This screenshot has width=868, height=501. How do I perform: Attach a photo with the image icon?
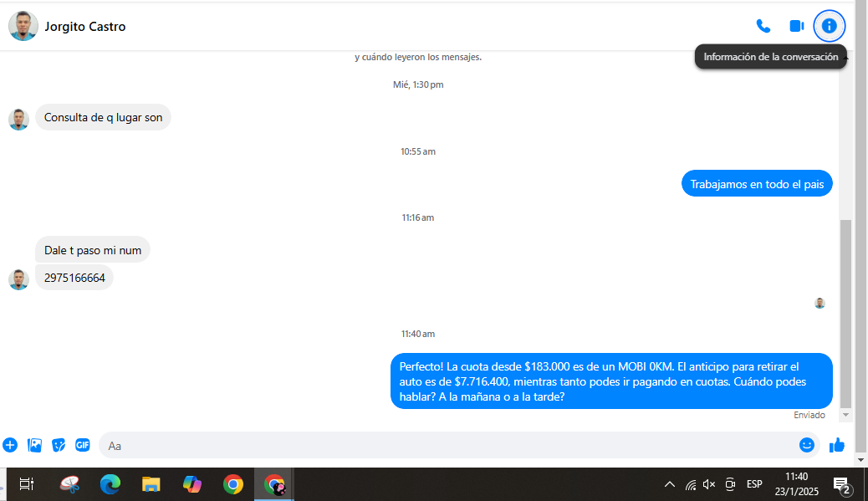[34, 445]
